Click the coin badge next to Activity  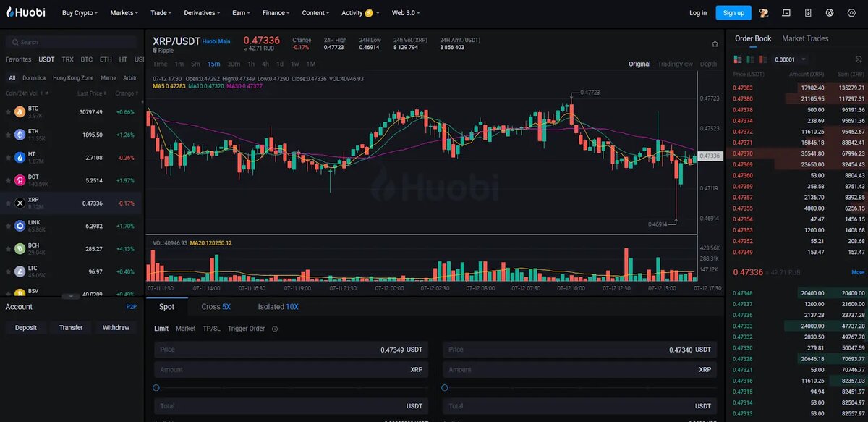tap(369, 12)
